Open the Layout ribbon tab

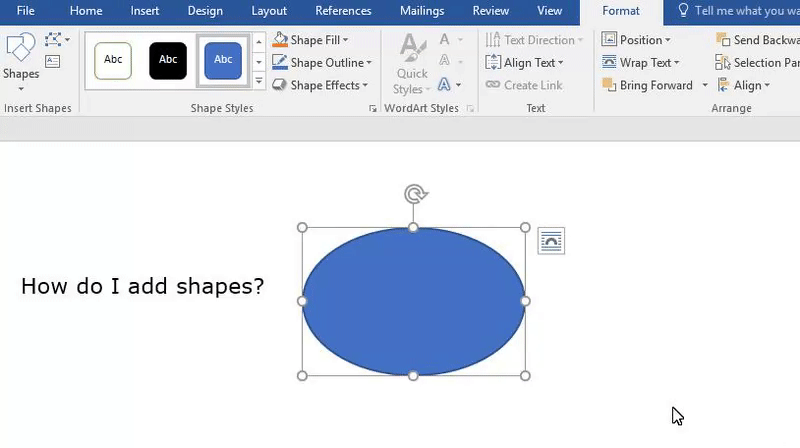click(269, 11)
